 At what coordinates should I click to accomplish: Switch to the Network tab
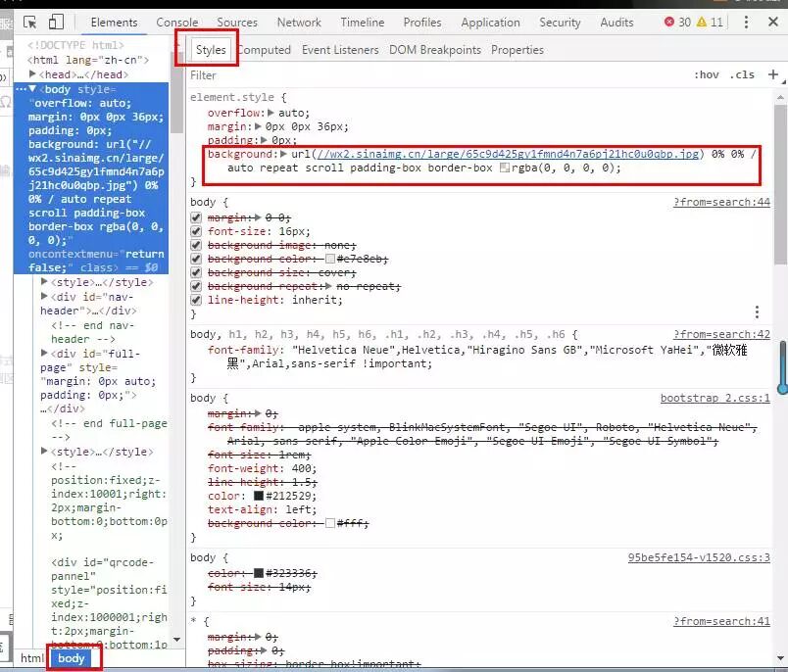299,23
